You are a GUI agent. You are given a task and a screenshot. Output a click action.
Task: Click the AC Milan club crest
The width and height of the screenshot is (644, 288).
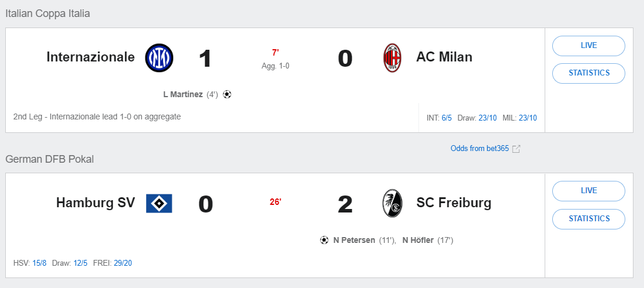[392, 57]
